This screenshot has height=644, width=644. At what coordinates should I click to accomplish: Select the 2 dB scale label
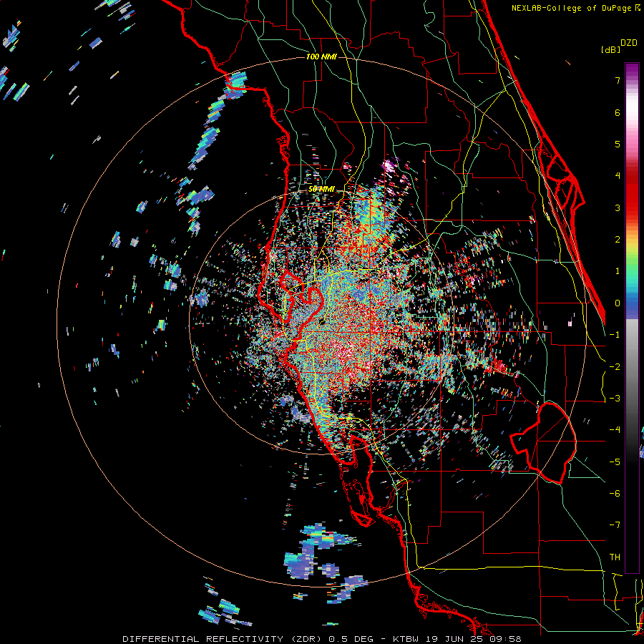coord(618,240)
